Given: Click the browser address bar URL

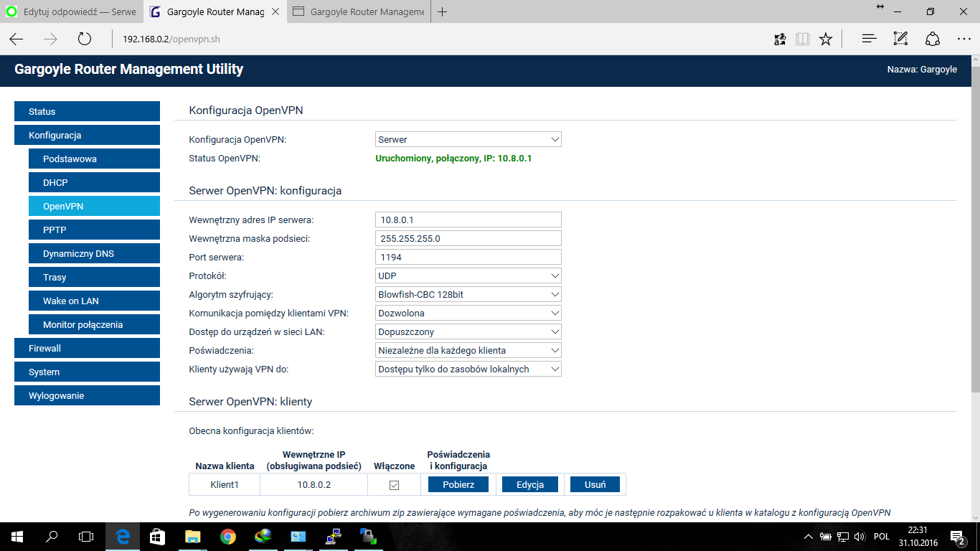Looking at the screenshot, I should coord(171,39).
